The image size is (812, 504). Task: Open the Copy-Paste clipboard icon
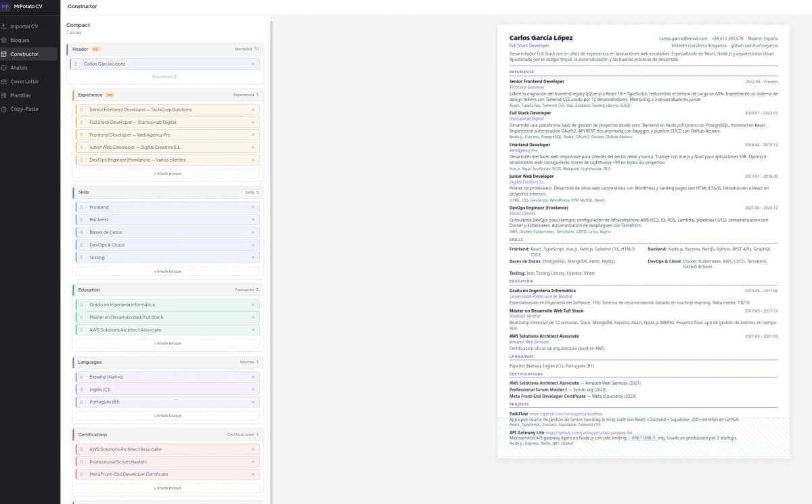pyautogui.click(x=5, y=109)
